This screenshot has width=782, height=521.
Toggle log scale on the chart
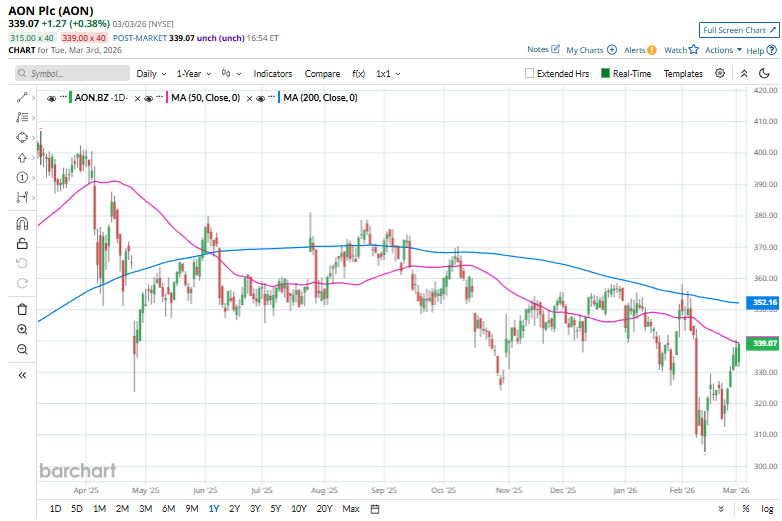coord(768,509)
